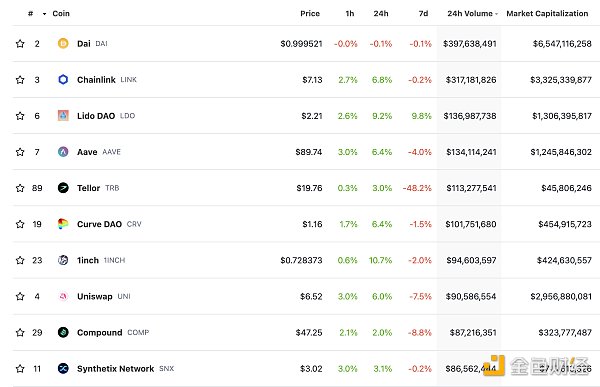Open the Synthetix Network coin link
600x387 pixels.
(116, 369)
